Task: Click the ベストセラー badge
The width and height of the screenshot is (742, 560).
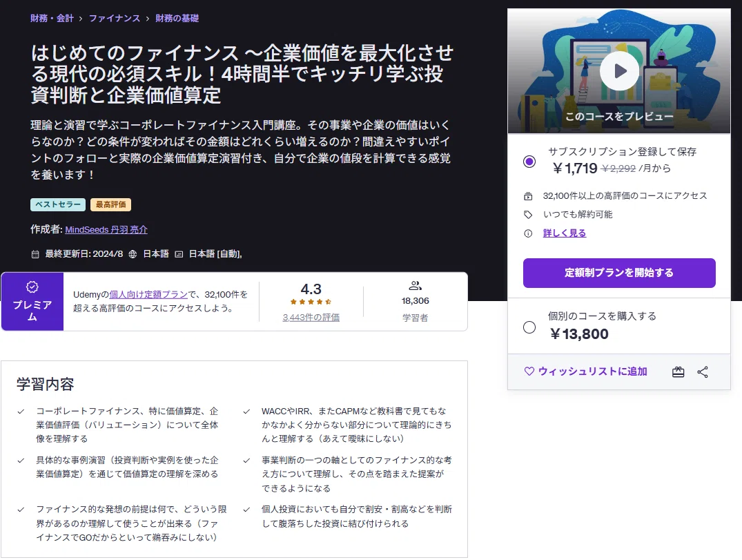Action: [x=58, y=204]
